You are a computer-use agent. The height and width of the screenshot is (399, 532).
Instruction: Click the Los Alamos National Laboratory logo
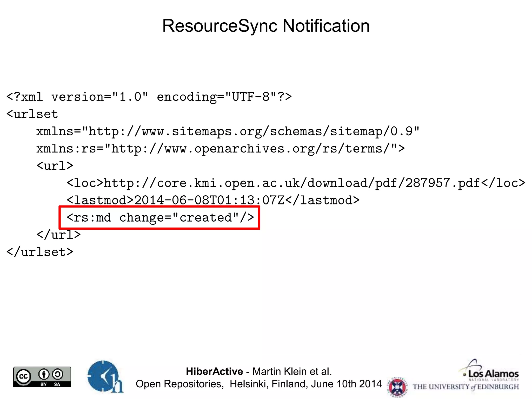point(489,370)
